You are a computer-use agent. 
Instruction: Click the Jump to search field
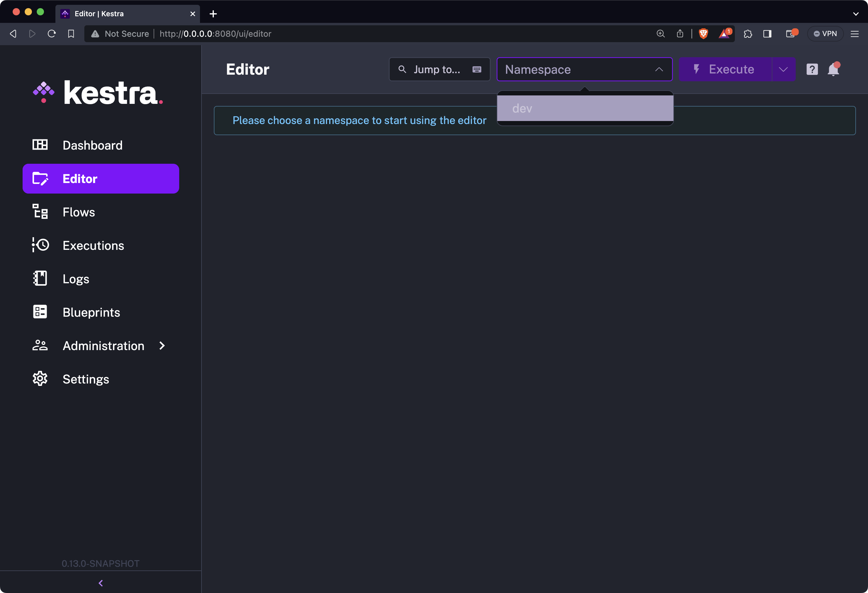point(437,69)
